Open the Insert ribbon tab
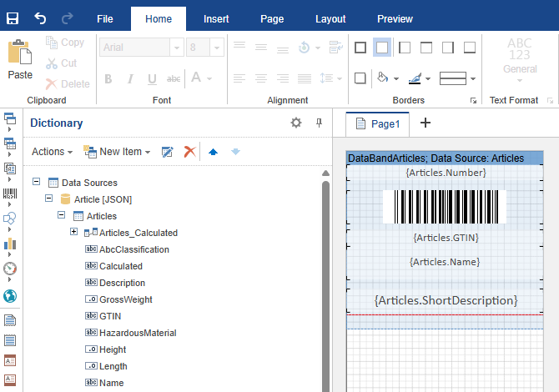This screenshot has height=392, width=559. (x=216, y=18)
